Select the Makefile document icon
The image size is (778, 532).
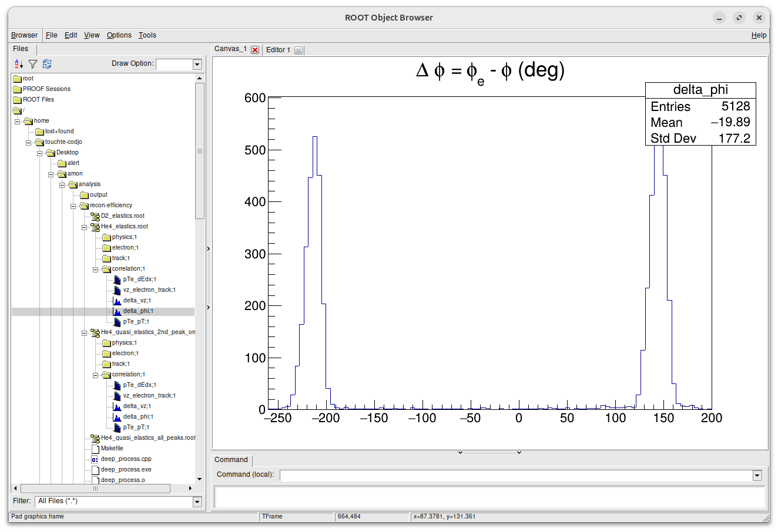(x=95, y=449)
